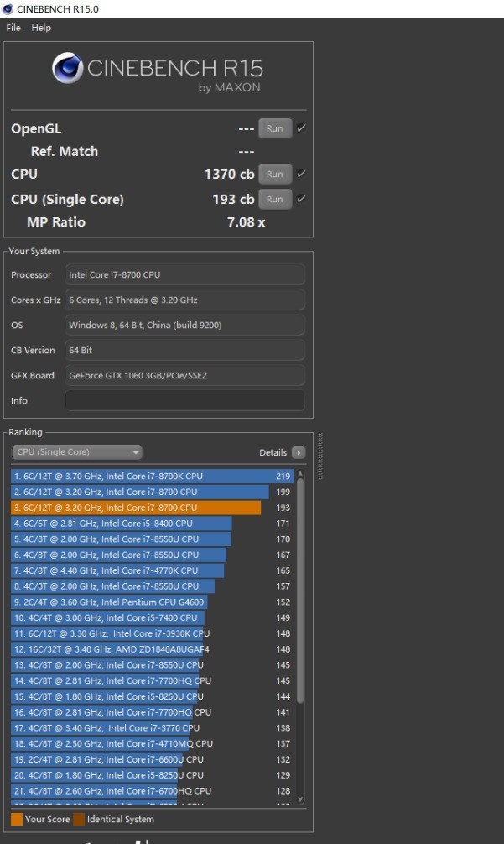Select ranking row 1 Intel Core i7-8700K

(153, 476)
